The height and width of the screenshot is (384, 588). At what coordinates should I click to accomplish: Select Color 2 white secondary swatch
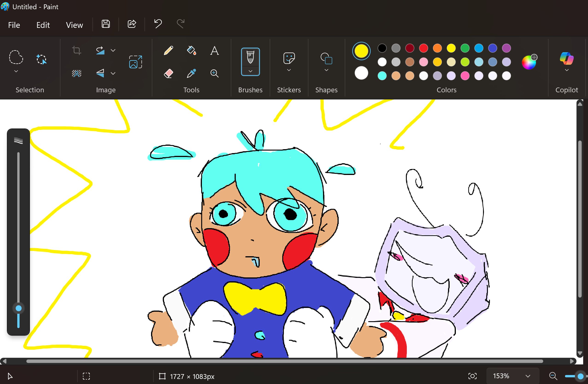pyautogui.click(x=361, y=73)
